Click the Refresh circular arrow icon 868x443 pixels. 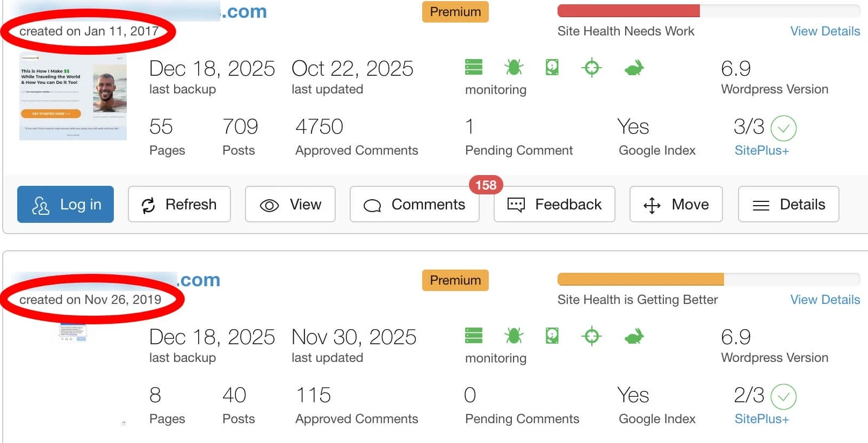pyautogui.click(x=149, y=204)
